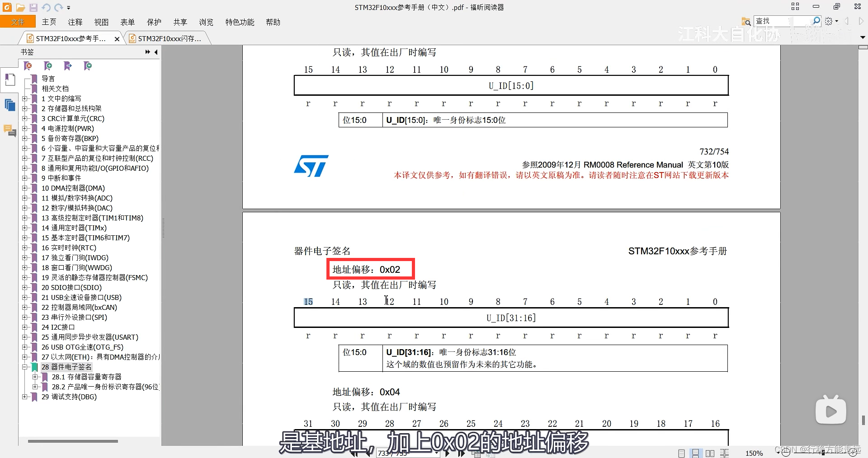Click the open file folder icon
Image resolution: width=868 pixels, height=458 pixels.
20,8
